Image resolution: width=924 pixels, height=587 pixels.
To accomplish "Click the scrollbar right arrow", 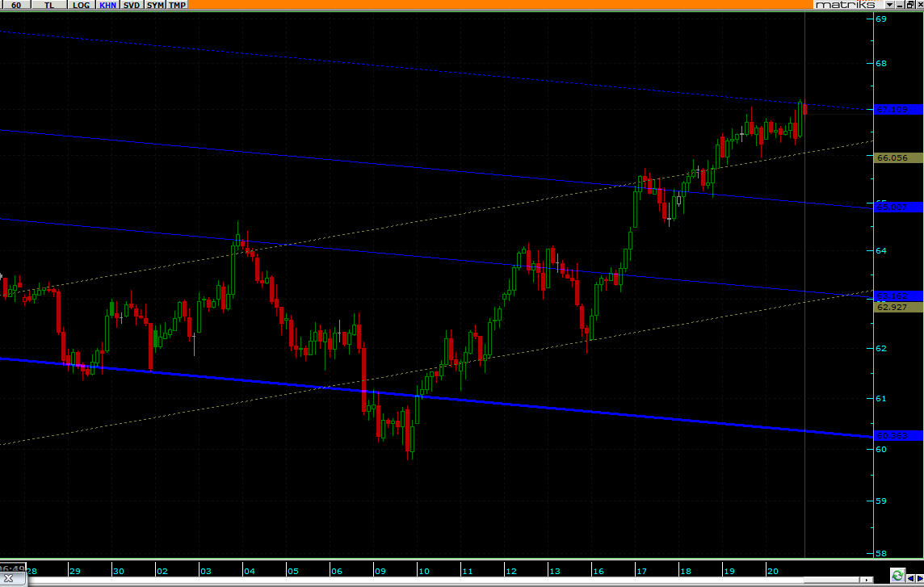I will tap(867, 580).
